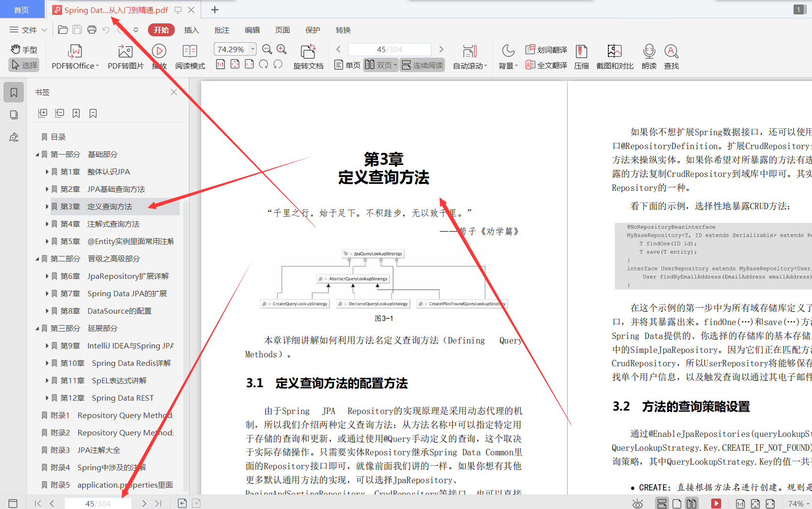
Task: Click the page number field in status bar
Action: pyautogui.click(x=98, y=504)
